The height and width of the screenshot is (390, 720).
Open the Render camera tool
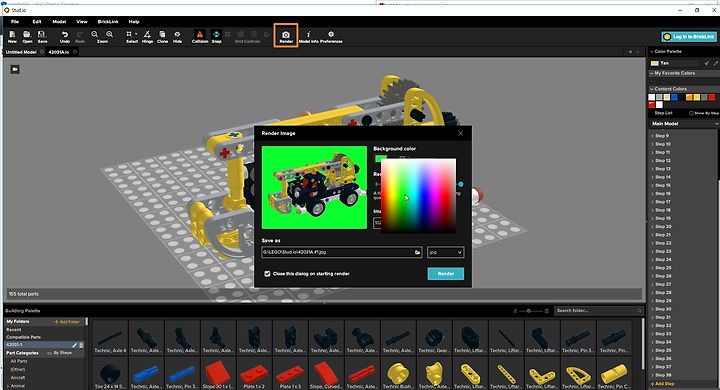(x=286, y=35)
